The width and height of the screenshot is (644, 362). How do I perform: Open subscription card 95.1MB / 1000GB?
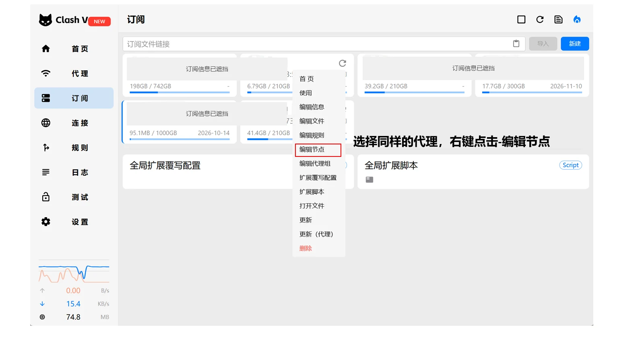[x=180, y=122]
